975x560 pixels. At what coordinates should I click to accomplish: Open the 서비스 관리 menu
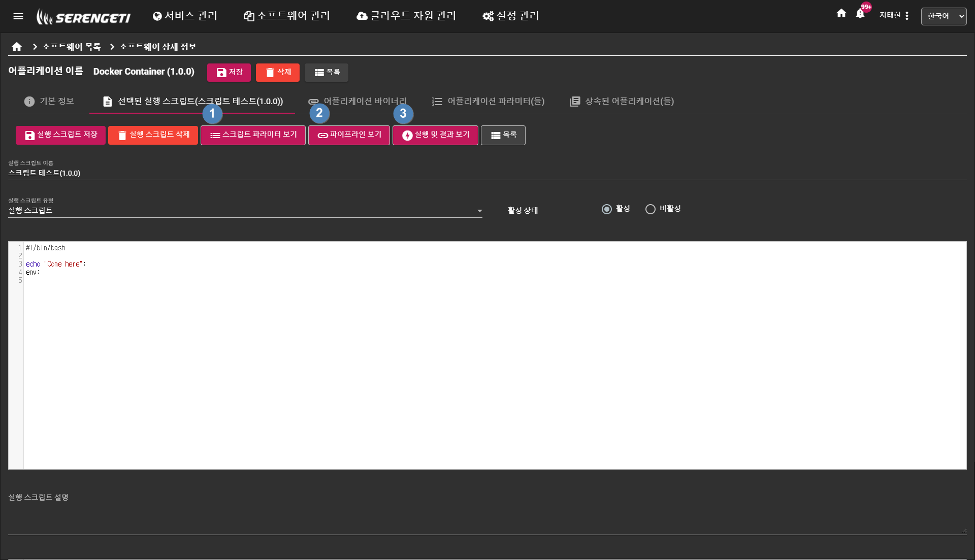click(185, 16)
